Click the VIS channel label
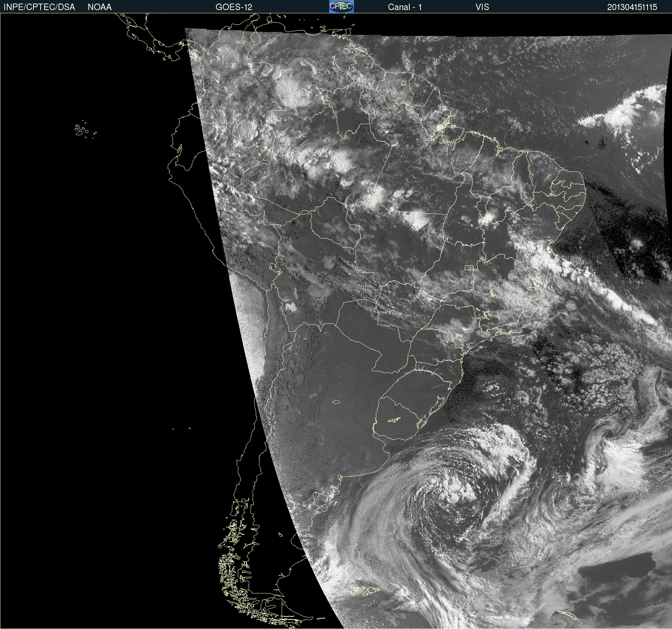 pos(482,7)
